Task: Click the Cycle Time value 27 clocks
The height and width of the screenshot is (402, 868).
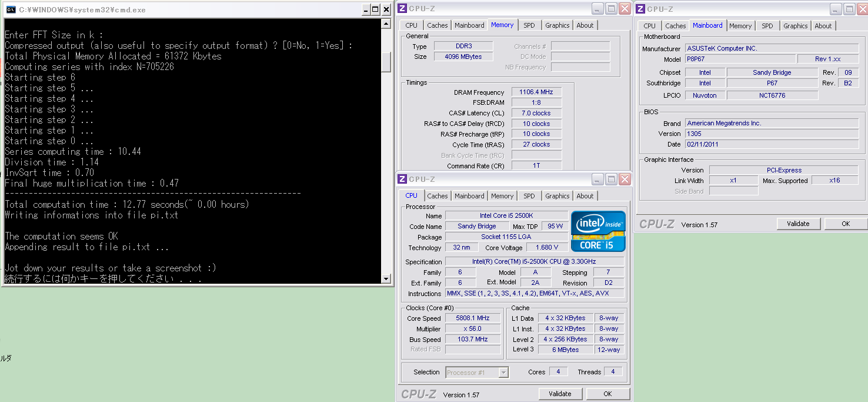Action: click(536, 145)
